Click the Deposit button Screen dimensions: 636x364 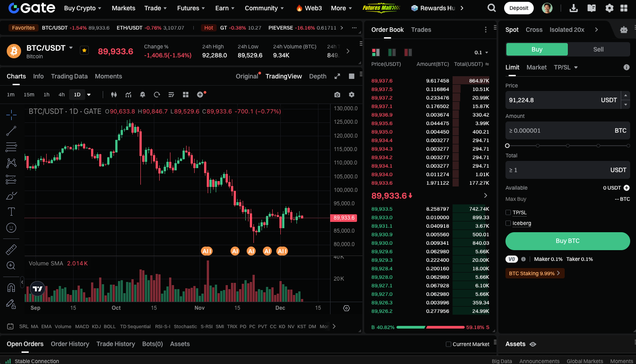point(519,8)
